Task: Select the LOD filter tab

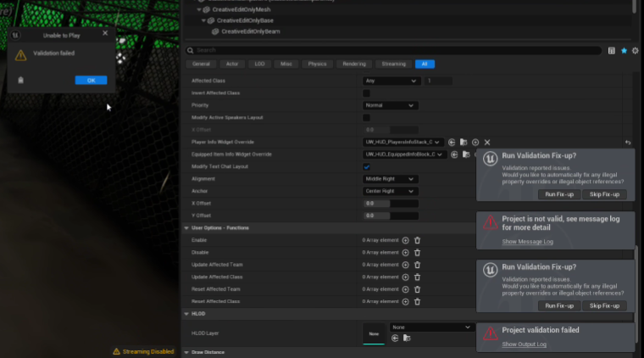Action: click(259, 64)
